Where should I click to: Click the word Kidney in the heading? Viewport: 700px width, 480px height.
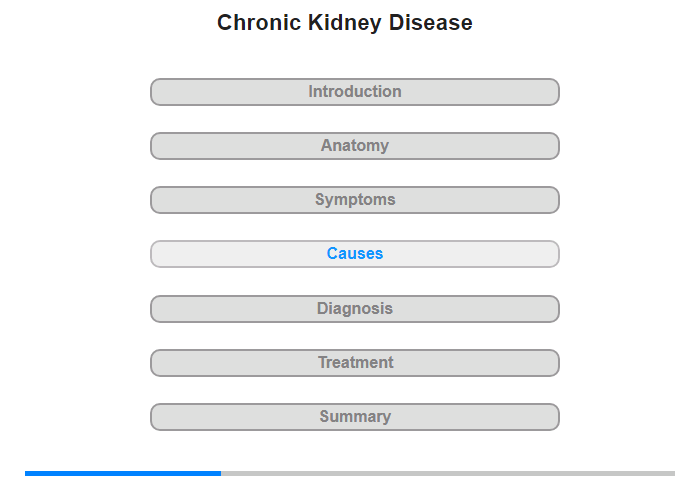coord(344,23)
